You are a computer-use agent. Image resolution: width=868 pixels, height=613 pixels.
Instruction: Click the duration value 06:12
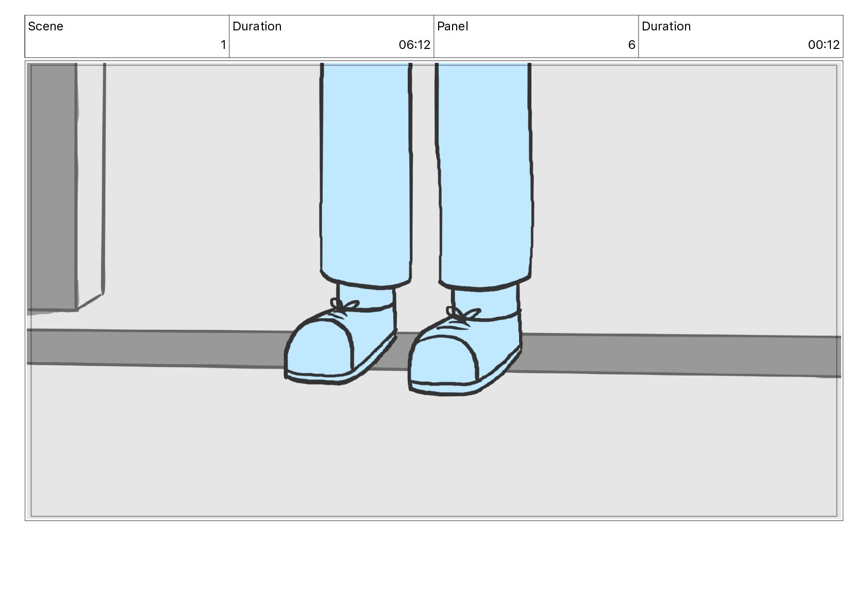click(x=414, y=45)
